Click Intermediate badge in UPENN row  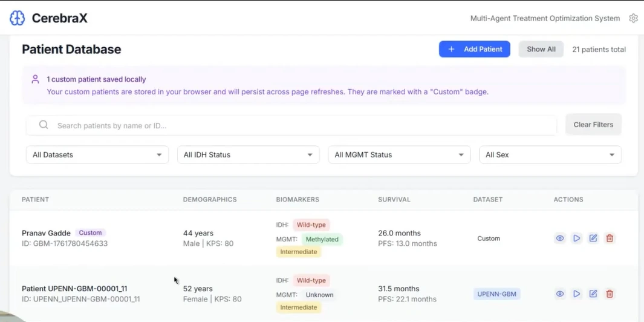click(299, 307)
